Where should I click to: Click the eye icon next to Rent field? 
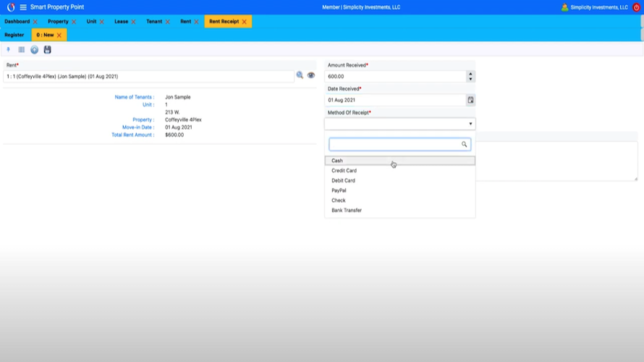[311, 75]
